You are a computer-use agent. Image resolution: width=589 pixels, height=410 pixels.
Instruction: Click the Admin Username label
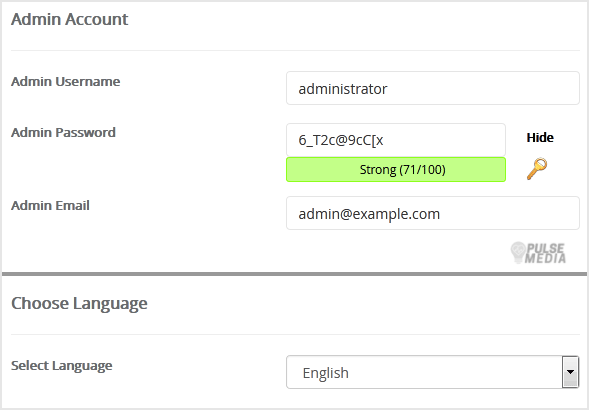pyautogui.click(x=65, y=81)
